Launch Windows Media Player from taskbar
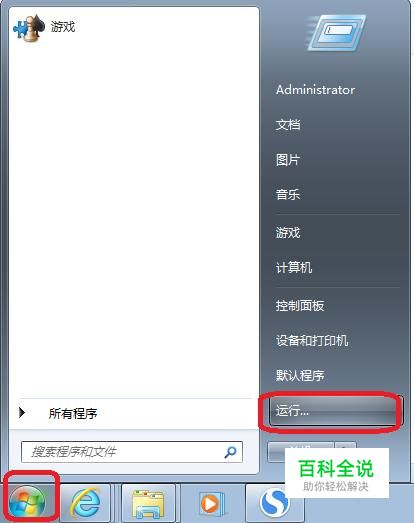Image resolution: width=414 pixels, height=523 pixels. click(211, 503)
